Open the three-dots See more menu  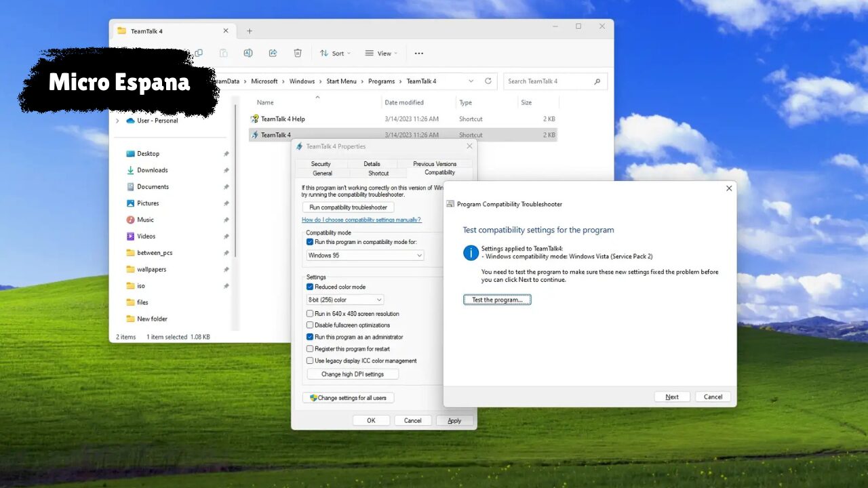pos(418,53)
